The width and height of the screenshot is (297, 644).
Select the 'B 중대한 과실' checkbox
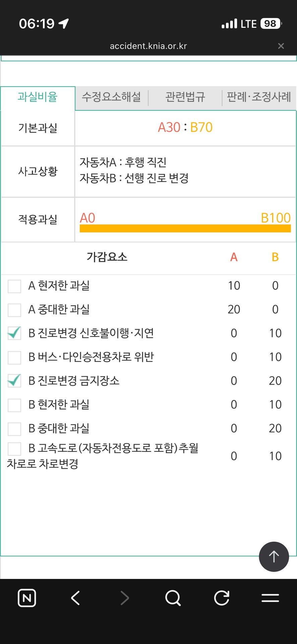tap(14, 429)
